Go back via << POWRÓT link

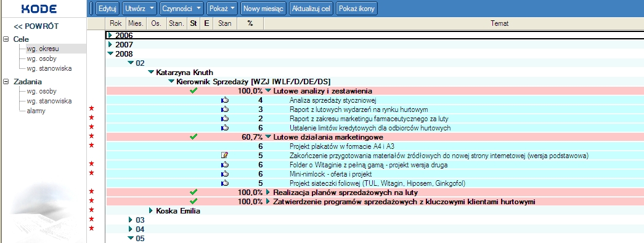(x=36, y=26)
